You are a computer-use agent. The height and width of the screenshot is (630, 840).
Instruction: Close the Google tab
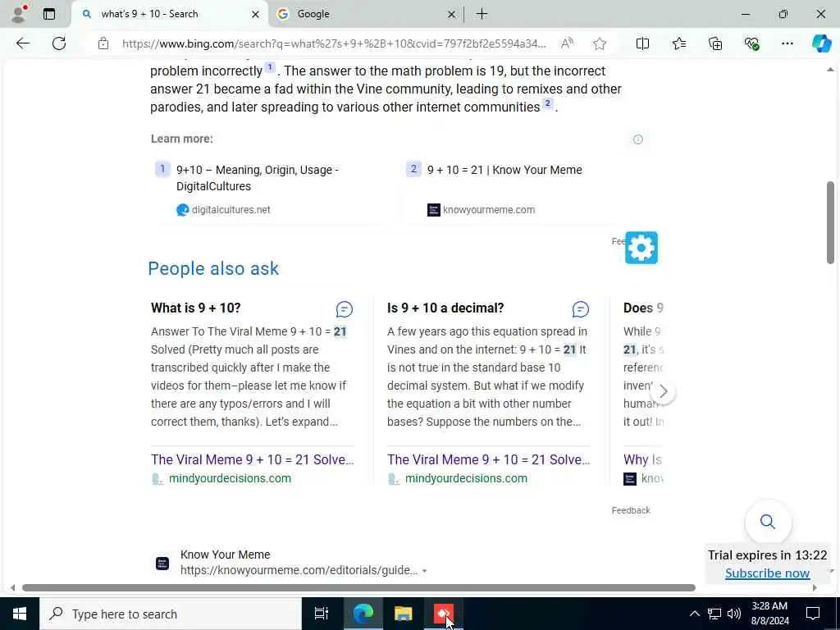tap(451, 15)
